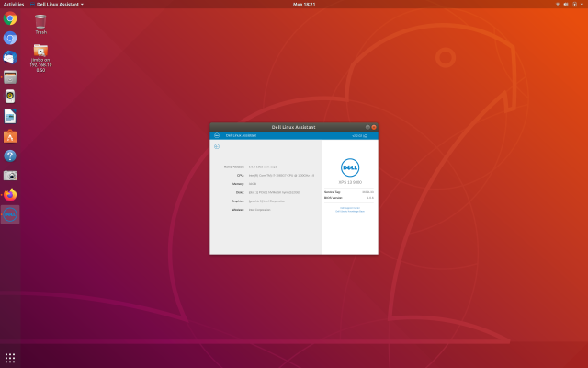Open LibreOffice Writer from the dock
This screenshot has height=368, width=588.
pyautogui.click(x=10, y=116)
